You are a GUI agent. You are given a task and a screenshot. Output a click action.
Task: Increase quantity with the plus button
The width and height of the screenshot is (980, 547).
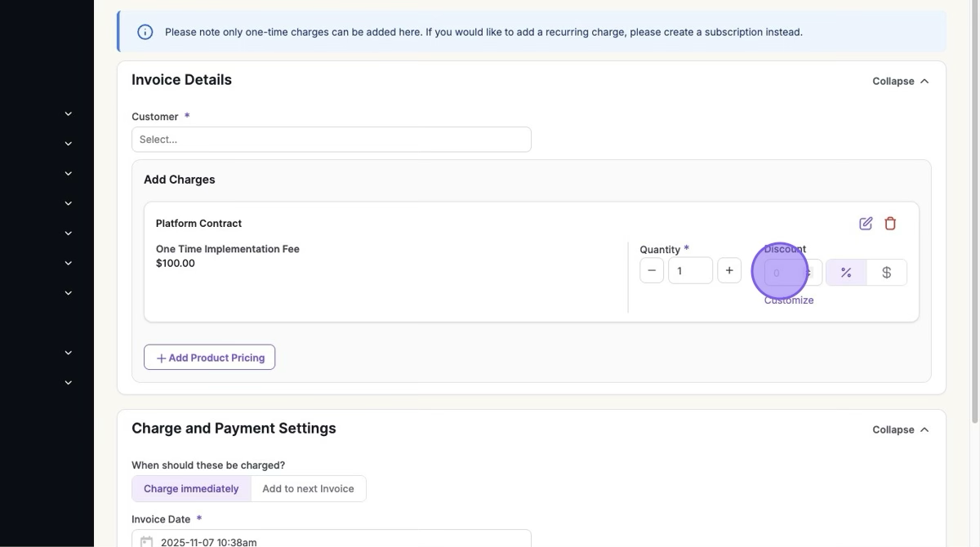pos(729,271)
